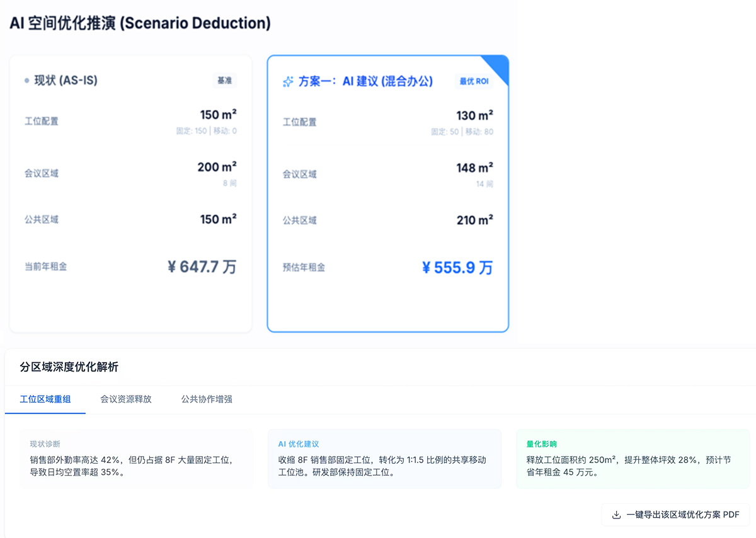Select the 工位区域重组 tab
This screenshot has height=538, width=756.
pyautogui.click(x=45, y=399)
